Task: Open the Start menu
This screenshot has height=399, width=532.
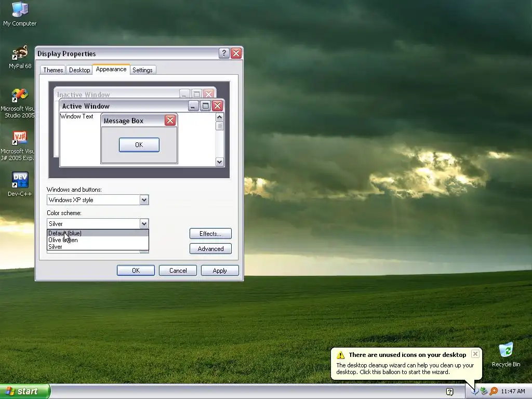Action: [24, 391]
